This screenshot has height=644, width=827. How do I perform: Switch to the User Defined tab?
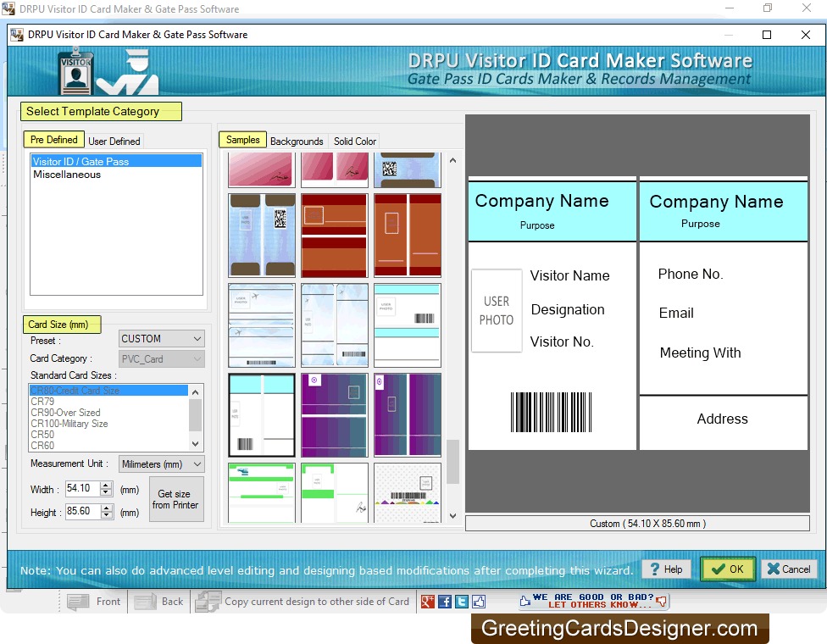pyautogui.click(x=114, y=142)
